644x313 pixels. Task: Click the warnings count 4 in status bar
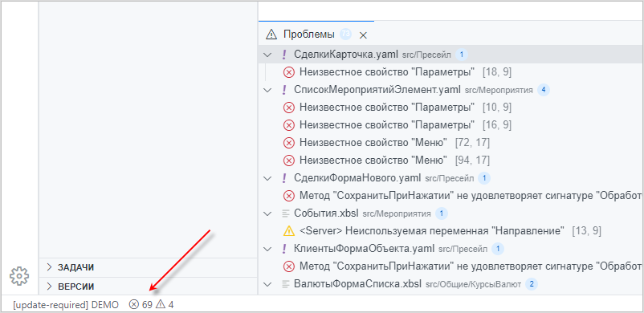tap(165, 305)
